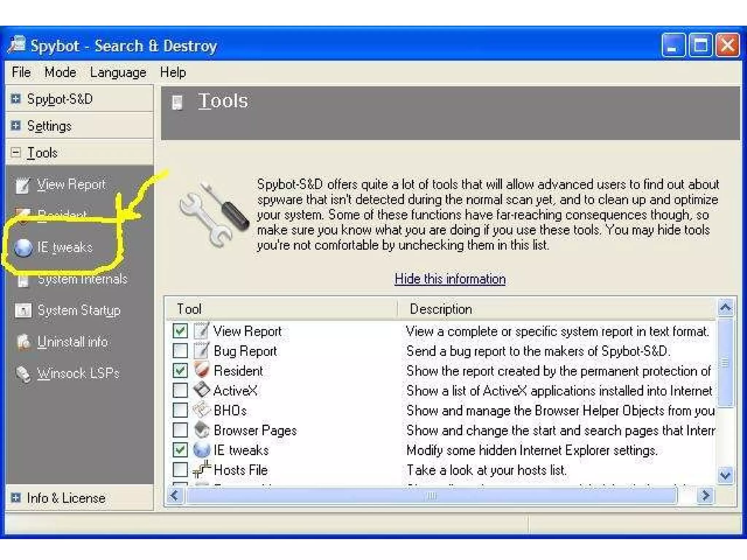The width and height of the screenshot is (747, 560).
Task: Expand the Spybot-S&D sidebar section
Action: coord(16,98)
